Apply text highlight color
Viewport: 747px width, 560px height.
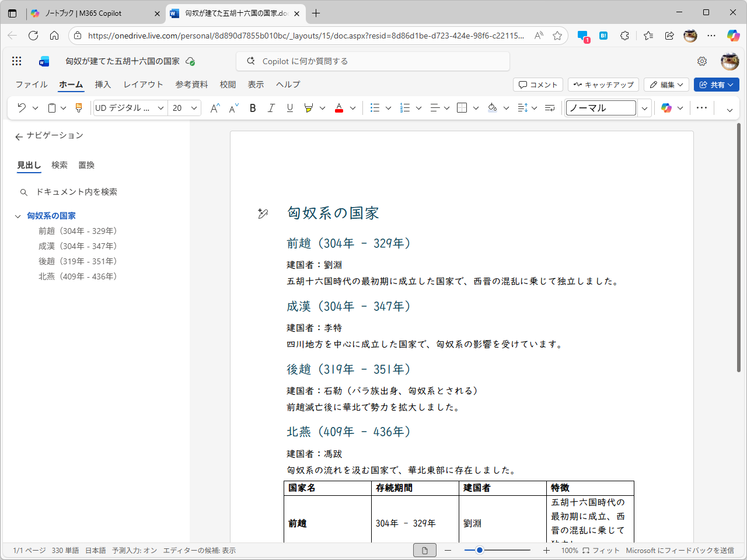click(x=311, y=108)
